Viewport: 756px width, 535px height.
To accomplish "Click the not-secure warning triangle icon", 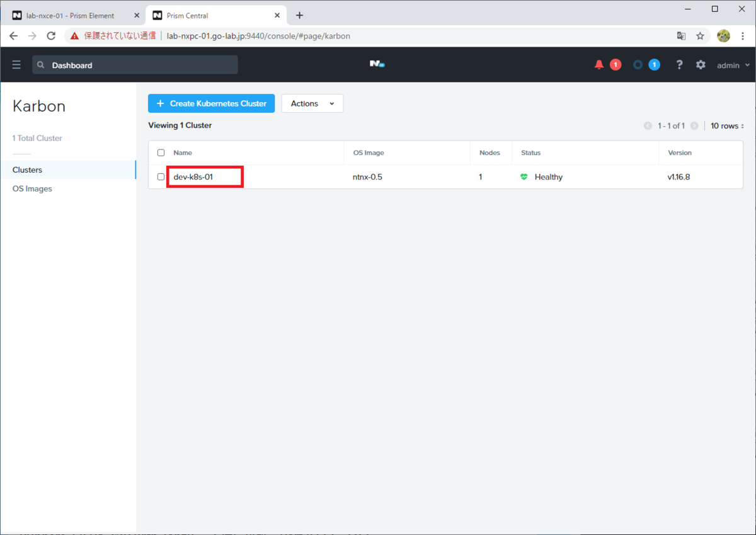I will click(74, 36).
